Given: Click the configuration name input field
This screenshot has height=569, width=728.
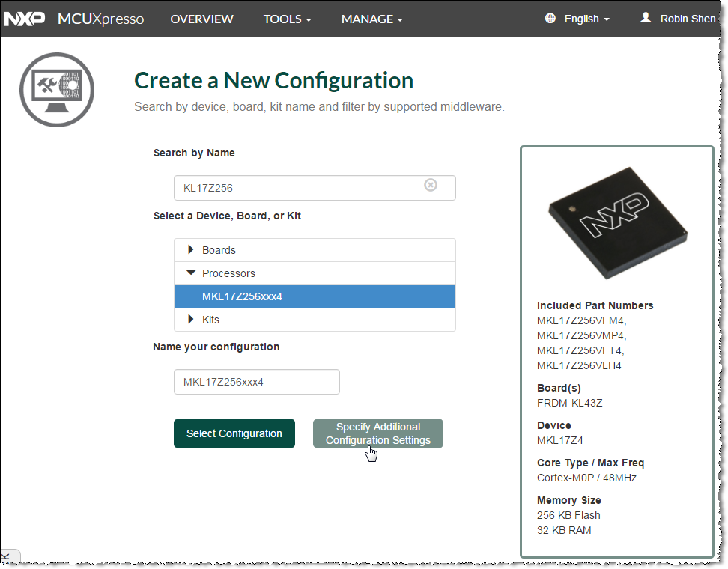Looking at the screenshot, I should pos(257,382).
